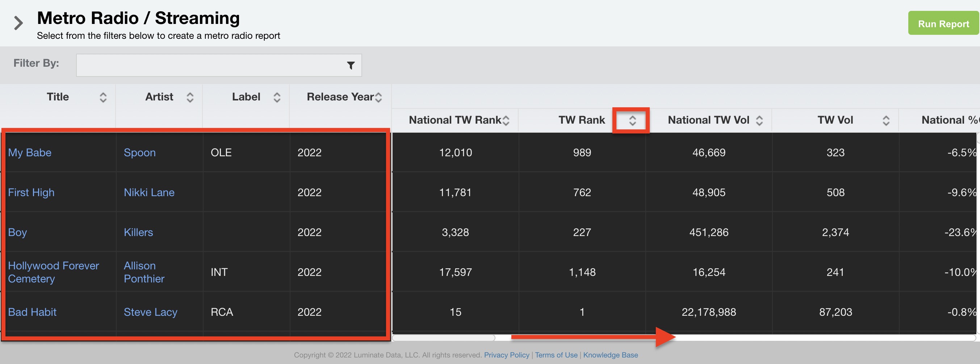Click the Release Year header text
The width and height of the screenshot is (980, 364).
[x=340, y=97]
